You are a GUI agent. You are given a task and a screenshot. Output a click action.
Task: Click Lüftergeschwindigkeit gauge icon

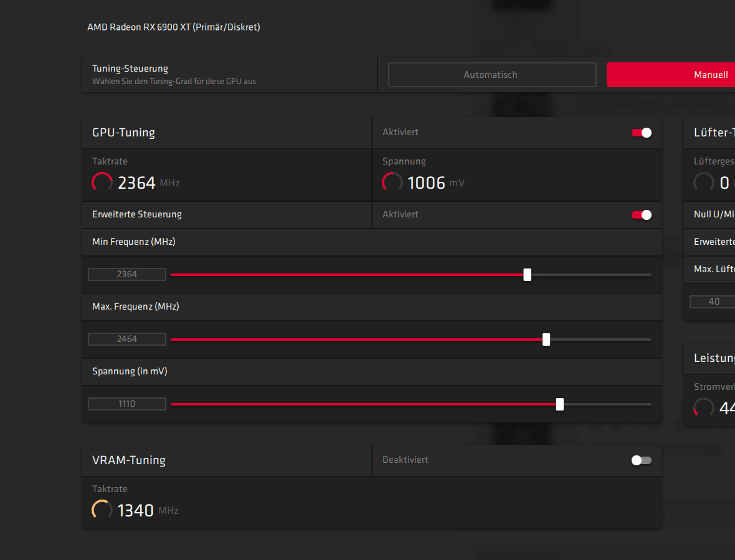[704, 182]
